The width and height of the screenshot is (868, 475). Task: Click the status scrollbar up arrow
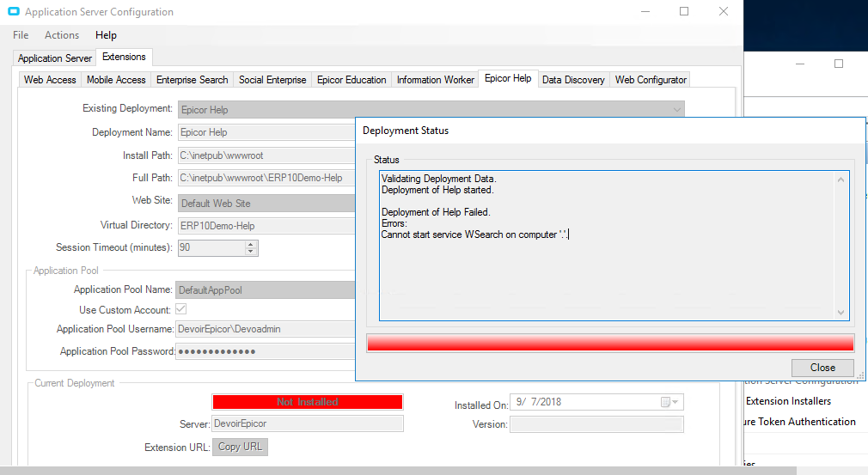pyautogui.click(x=840, y=180)
